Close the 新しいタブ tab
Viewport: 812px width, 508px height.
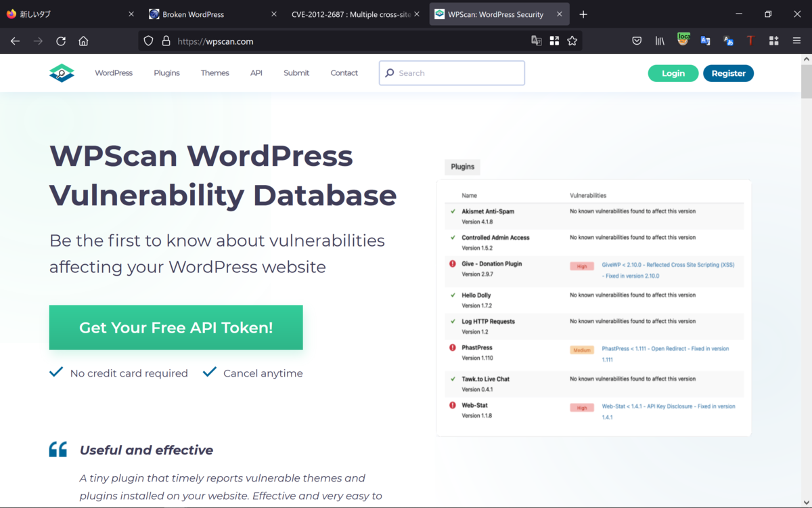coord(131,14)
